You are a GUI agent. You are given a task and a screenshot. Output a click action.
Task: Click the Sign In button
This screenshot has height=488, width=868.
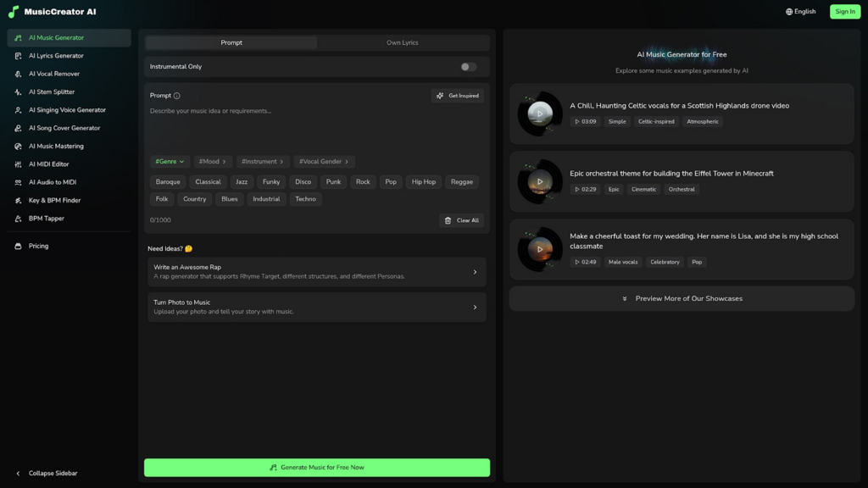(844, 12)
